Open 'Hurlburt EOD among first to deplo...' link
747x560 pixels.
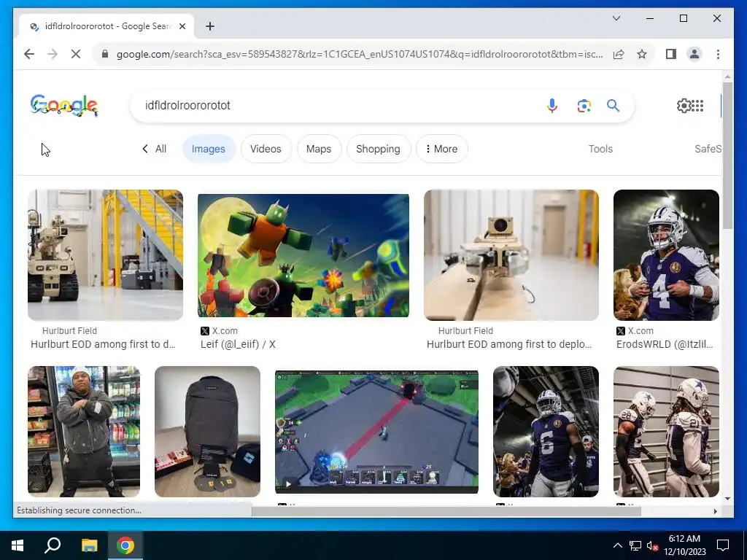click(508, 344)
